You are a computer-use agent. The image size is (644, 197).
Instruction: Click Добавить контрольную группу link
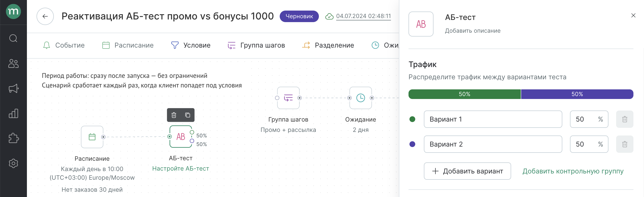click(x=573, y=171)
